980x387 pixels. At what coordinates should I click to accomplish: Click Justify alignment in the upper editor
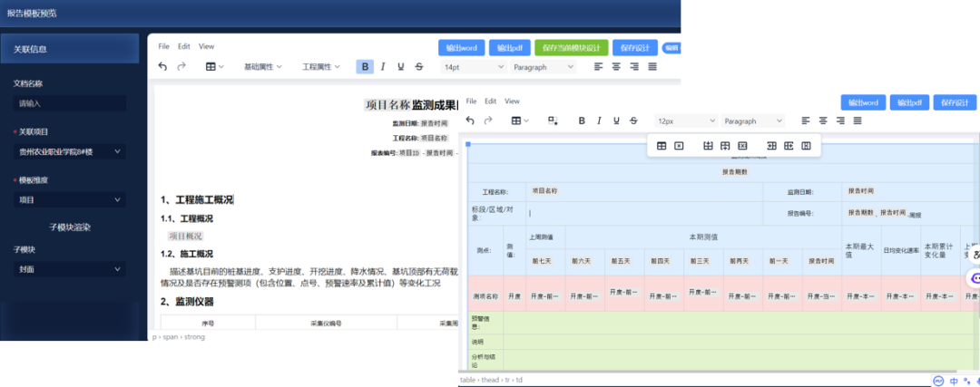652,67
